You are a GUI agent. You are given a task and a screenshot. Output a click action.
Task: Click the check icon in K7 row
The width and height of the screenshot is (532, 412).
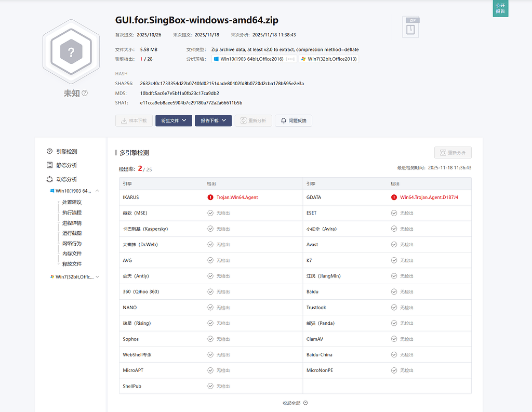click(394, 260)
